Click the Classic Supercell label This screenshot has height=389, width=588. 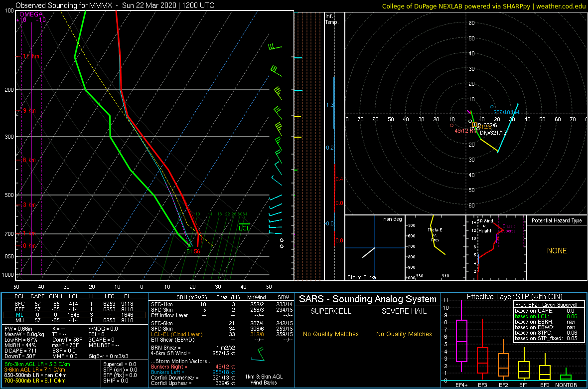510,228
